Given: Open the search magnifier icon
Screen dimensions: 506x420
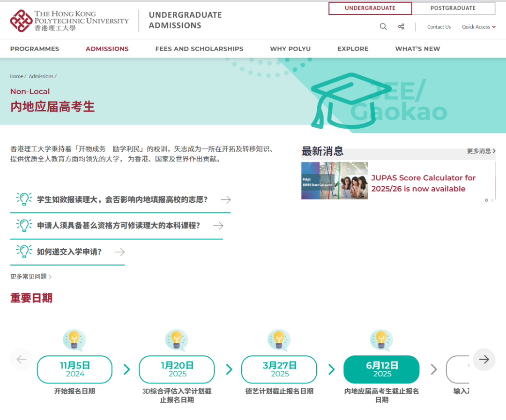Looking at the screenshot, I should pyautogui.click(x=383, y=27).
